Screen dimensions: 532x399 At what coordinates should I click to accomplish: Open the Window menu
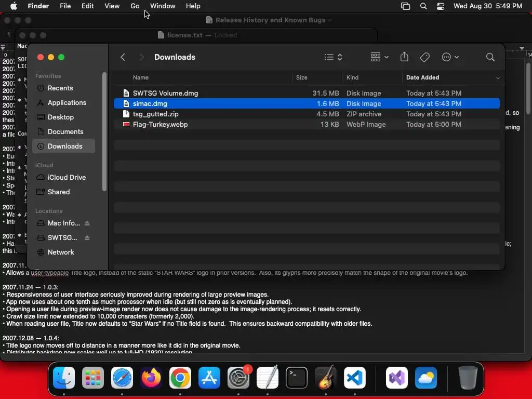click(x=163, y=6)
